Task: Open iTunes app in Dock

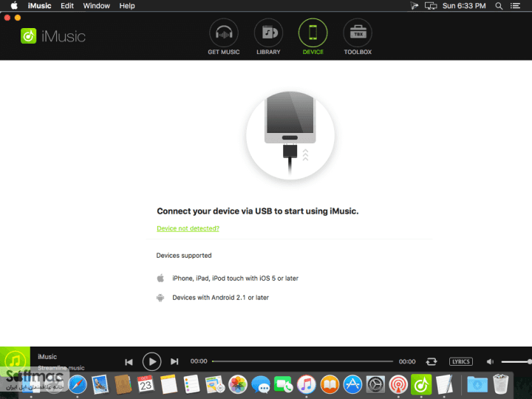Action: (307, 384)
